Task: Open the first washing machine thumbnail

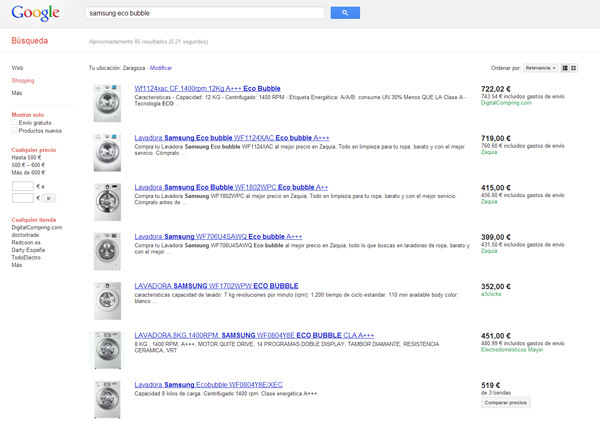Action: [x=107, y=102]
